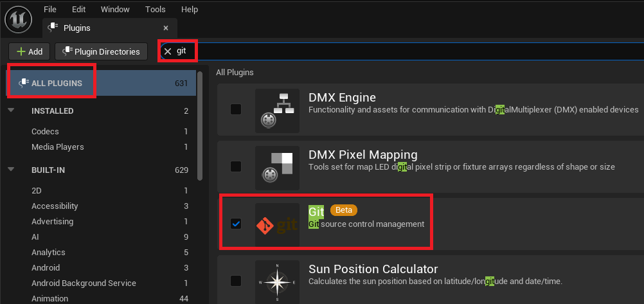644x304 pixels.
Task: Click the BUILT-IN count 629
Action: click(181, 170)
